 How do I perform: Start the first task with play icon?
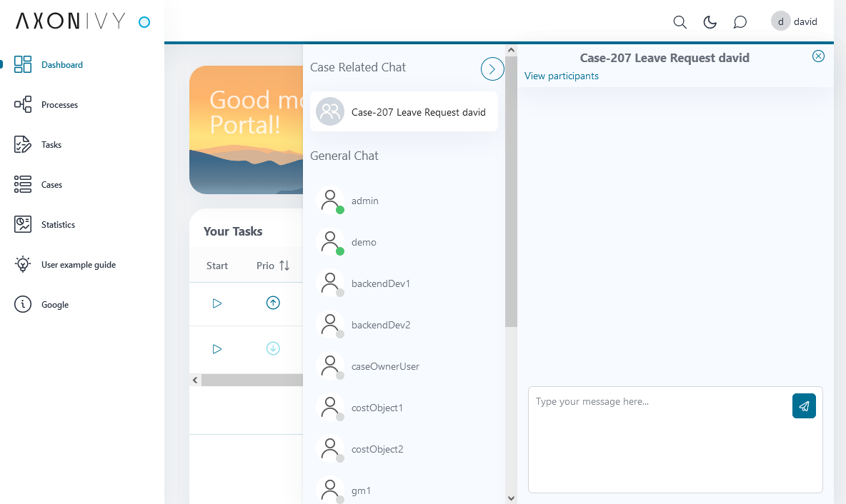coord(217,303)
